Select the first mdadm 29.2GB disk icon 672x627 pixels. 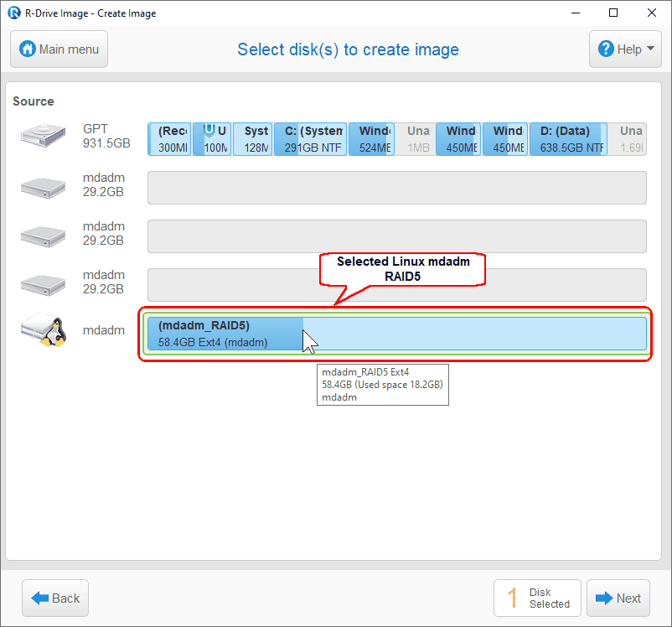pyautogui.click(x=43, y=188)
